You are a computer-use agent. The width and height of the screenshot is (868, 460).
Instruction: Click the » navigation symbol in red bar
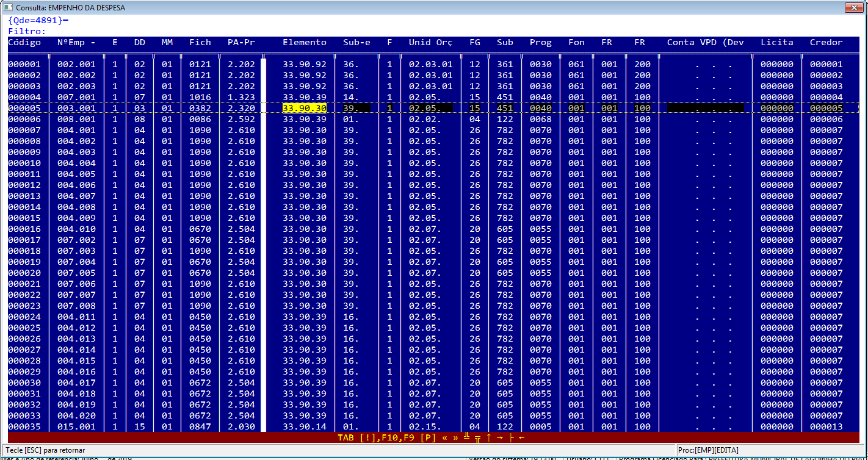tap(455, 437)
